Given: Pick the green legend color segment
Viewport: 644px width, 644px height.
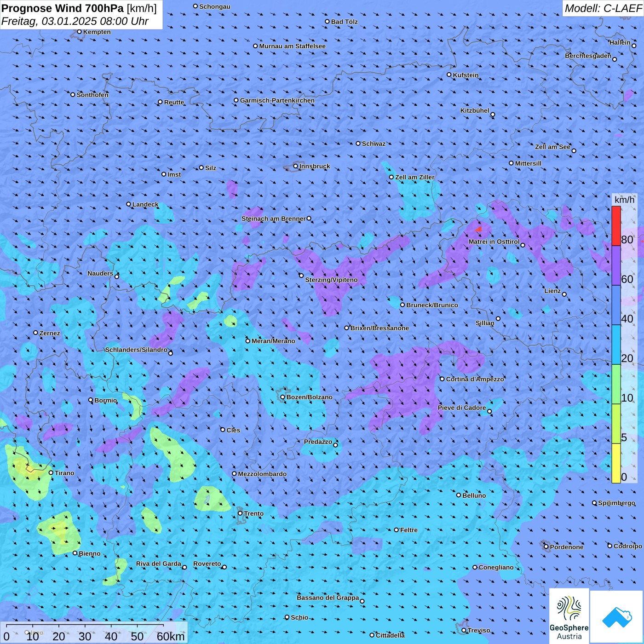Looking at the screenshot, I should 616,384.
